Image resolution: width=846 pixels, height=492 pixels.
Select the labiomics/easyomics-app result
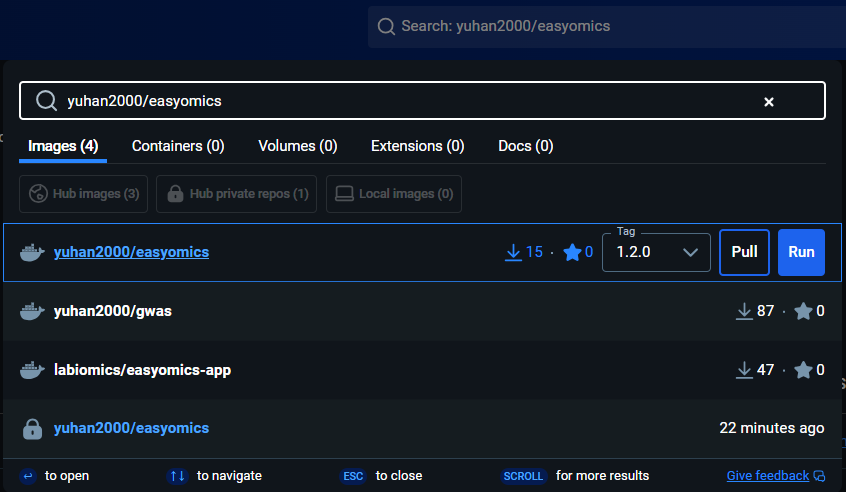coord(422,370)
